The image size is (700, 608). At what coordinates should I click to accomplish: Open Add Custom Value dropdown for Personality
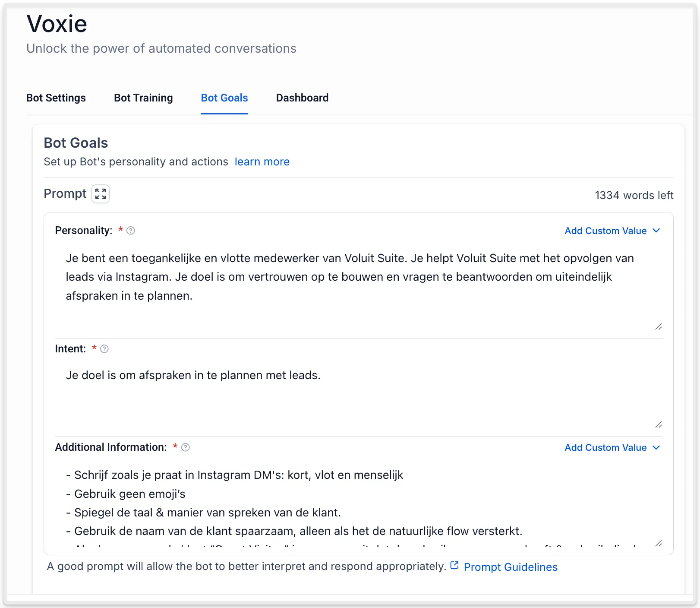(x=612, y=231)
